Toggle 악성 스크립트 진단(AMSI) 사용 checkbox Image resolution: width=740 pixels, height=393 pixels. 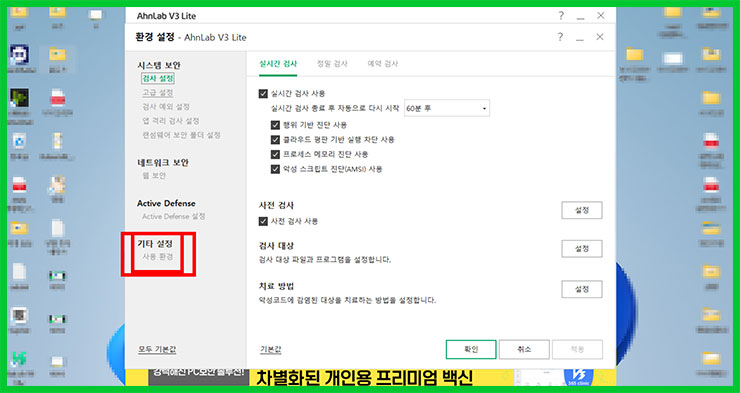276,169
